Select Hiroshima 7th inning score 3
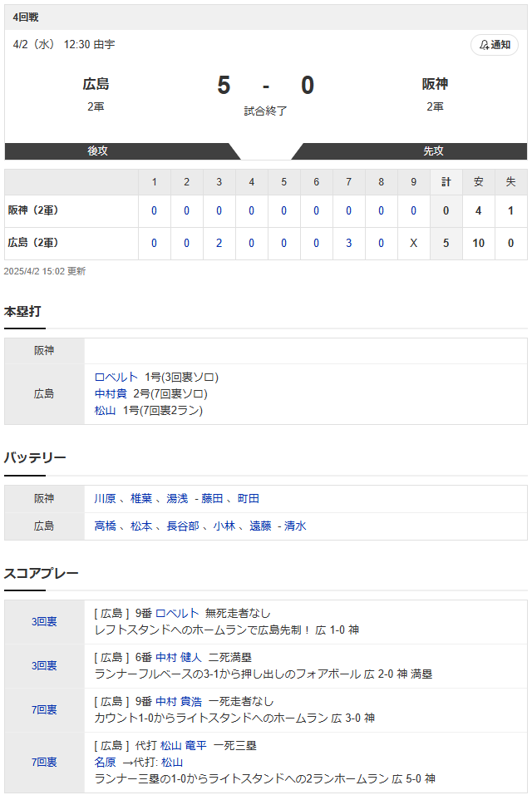Screen dimensions: 532x800 point(349,244)
